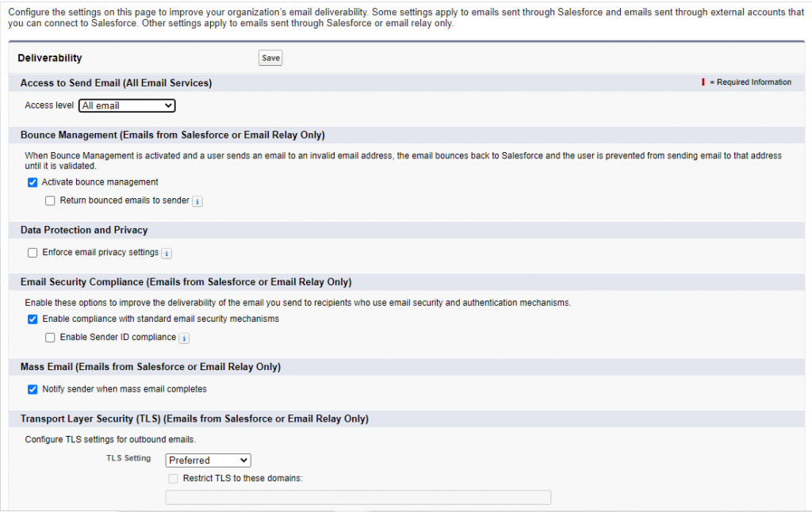The height and width of the screenshot is (512, 812).
Task: Enable Enforce email privacy settings
Action: [33, 252]
